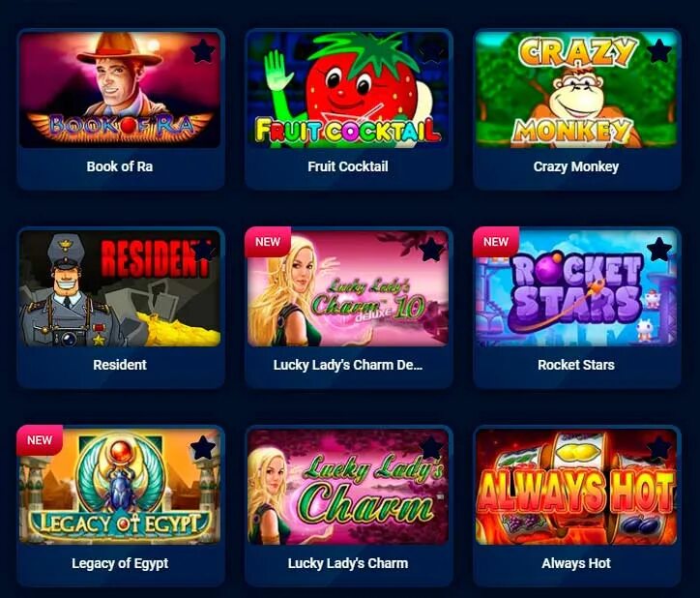Mark Crazy Monkey as favorite via star
700x598 pixels.
click(659, 50)
